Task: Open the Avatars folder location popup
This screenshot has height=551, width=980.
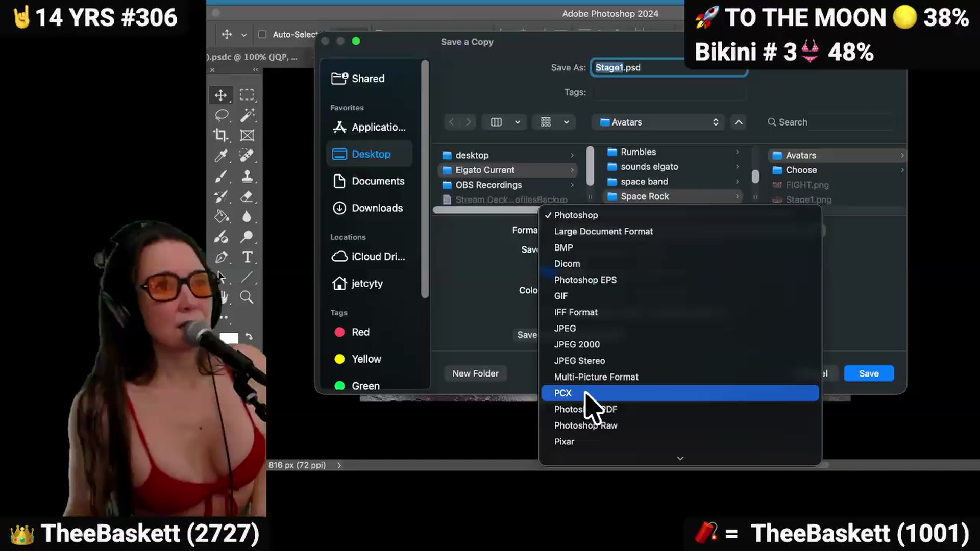Action: click(x=658, y=122)
